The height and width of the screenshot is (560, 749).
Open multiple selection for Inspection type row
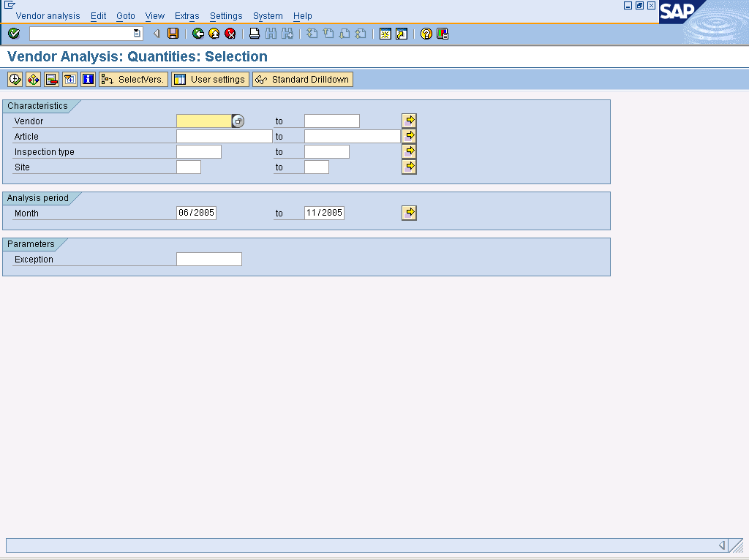pyautogui.click(x=409, y=151)
